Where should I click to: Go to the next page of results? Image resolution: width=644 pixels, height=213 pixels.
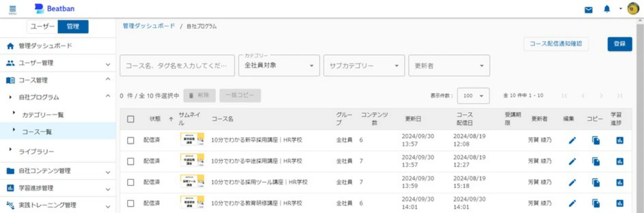601,96
